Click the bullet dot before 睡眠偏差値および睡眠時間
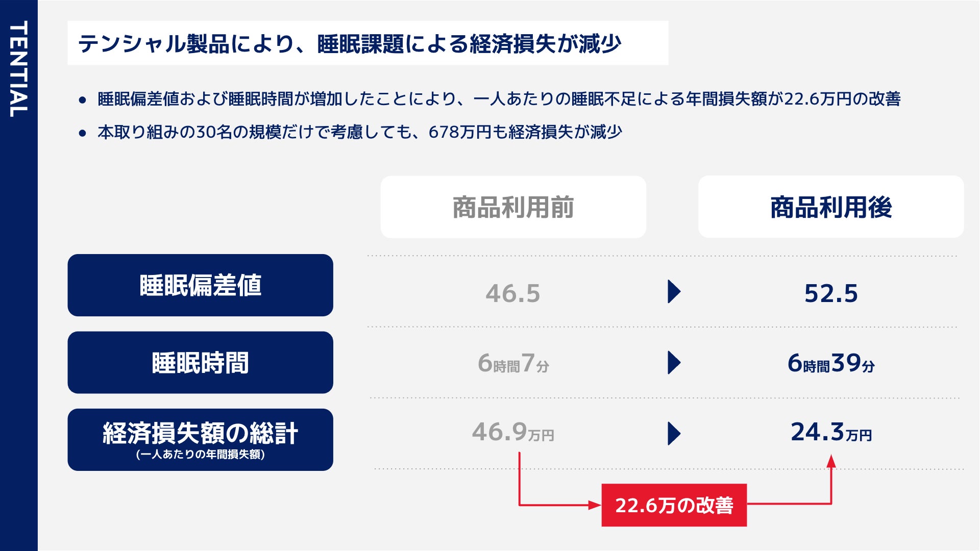 click(x=83, y=100)
